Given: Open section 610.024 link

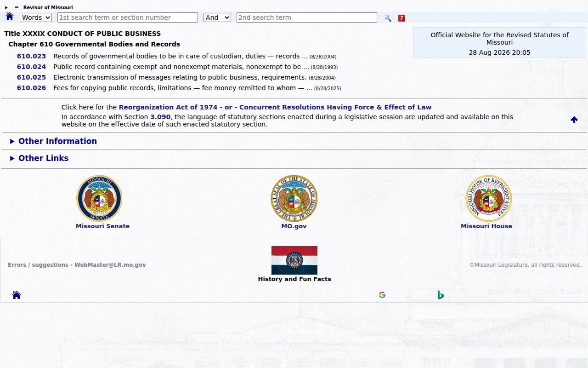Looking at the screenshot, I should pos(31,67).
